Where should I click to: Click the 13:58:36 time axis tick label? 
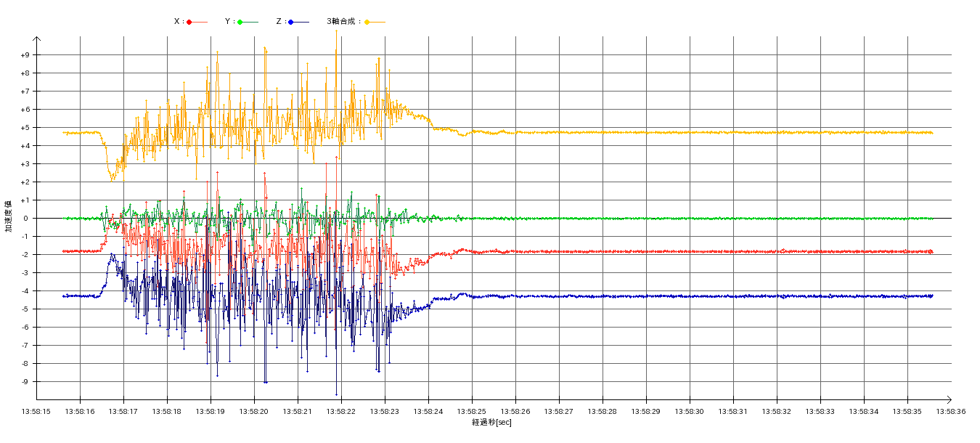pos(950,411)
